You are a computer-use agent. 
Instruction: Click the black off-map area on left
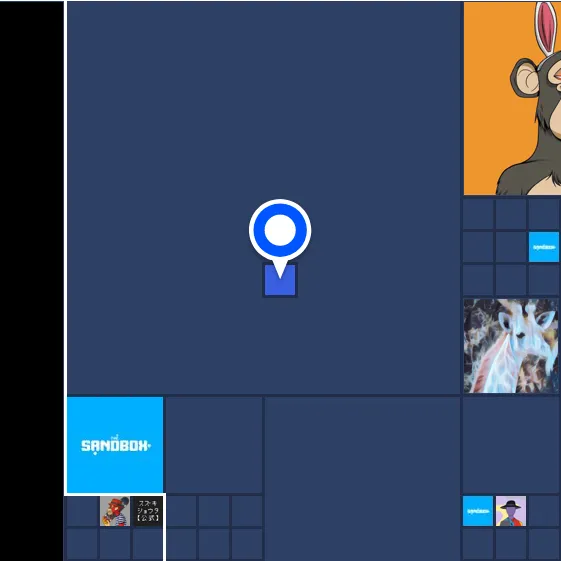31,280
